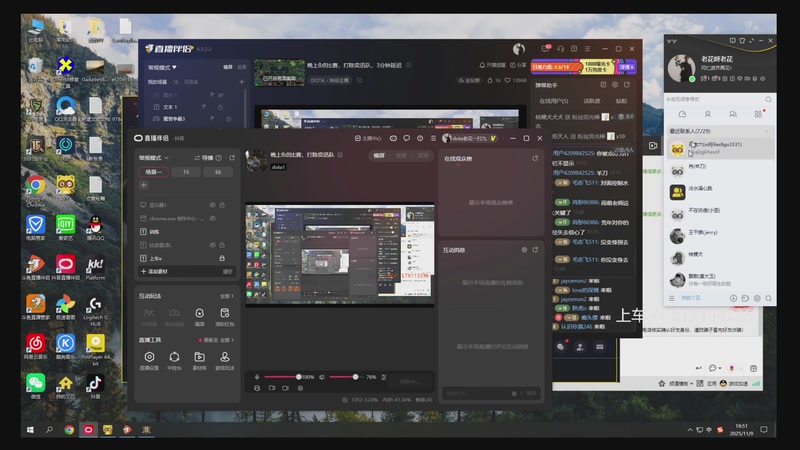Click the 导播 button
The height and width of the screenshot is (450, 800).
[x=204, y=158]
